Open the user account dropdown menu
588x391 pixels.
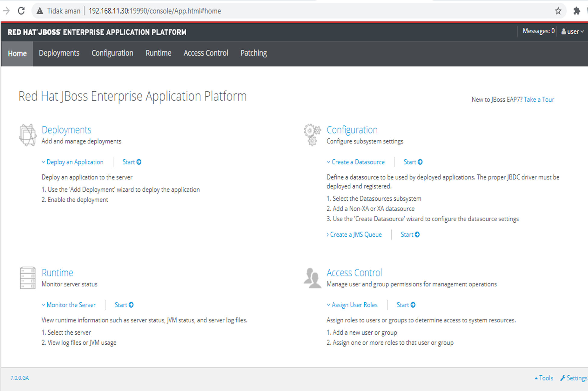pyautogui.click(x=573, y=31)
